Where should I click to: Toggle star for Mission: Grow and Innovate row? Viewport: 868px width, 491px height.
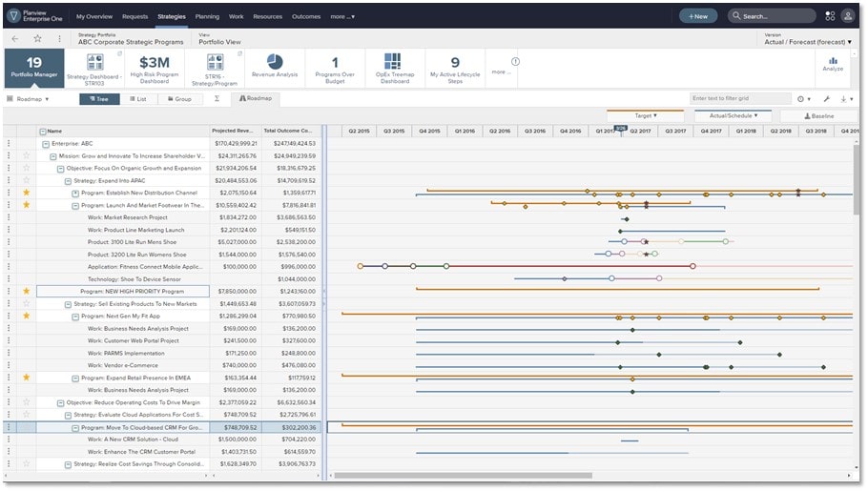click(x=26, y=155)
